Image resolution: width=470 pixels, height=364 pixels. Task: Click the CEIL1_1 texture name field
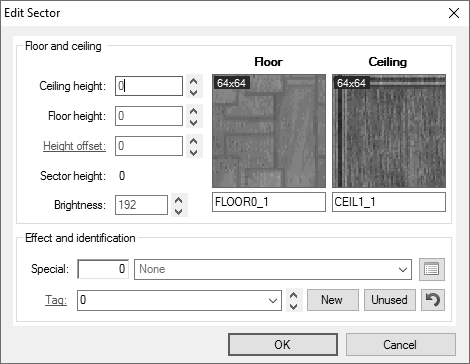389,202
